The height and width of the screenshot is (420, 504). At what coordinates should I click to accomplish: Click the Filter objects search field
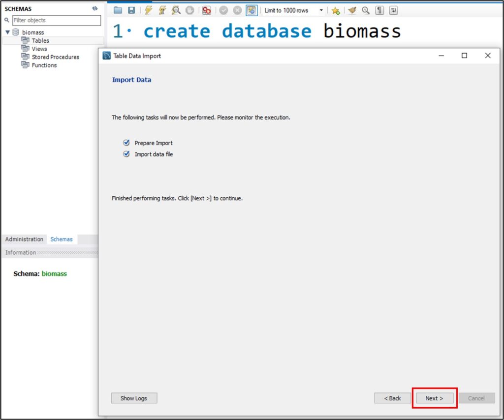pos(56,20)
